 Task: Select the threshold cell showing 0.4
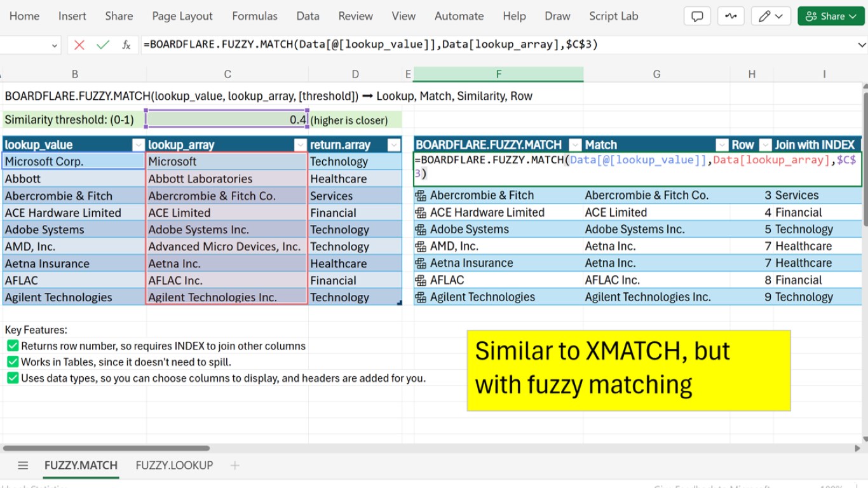pos(227,119)
